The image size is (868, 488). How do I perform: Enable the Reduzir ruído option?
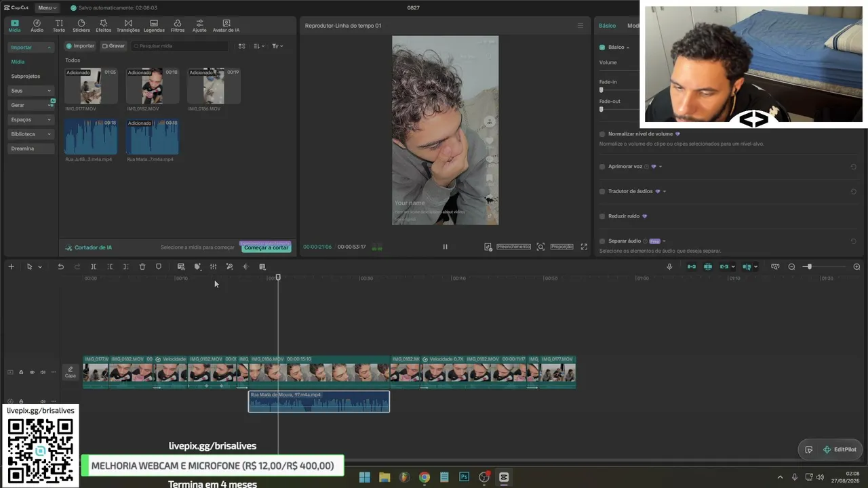coord(602,216)
